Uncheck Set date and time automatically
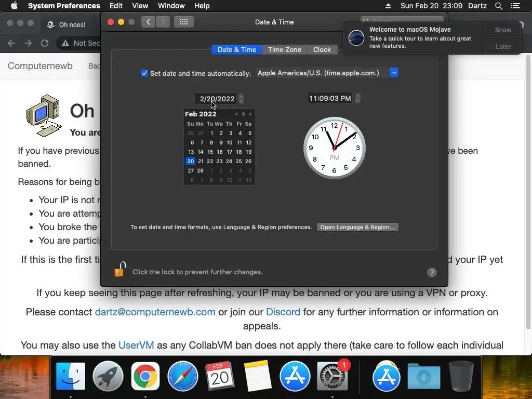This screenshot has width=532, height=399. click(x=144, y=73)
